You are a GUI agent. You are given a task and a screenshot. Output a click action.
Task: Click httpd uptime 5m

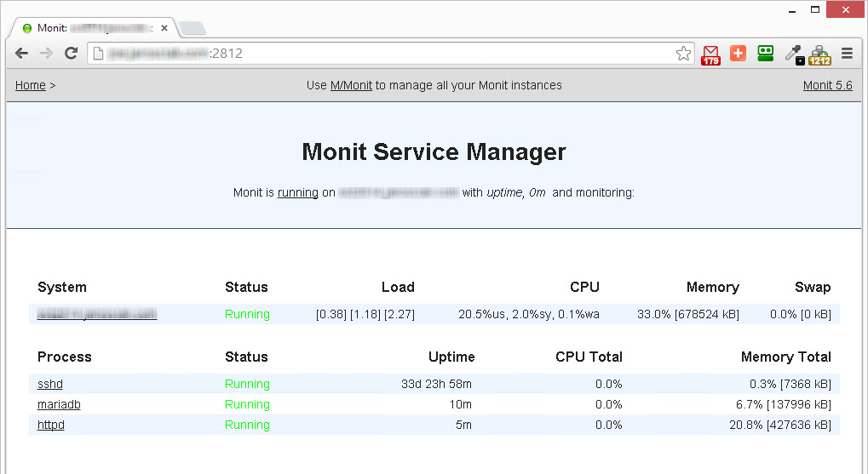coord(464,425)
